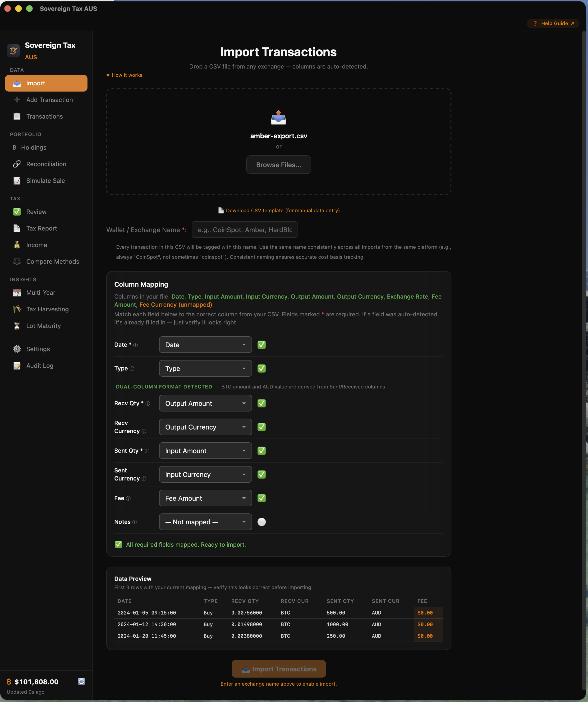Open the Recv Qty column dropdown
Viewport: 588px width, 702px height.
205,403
